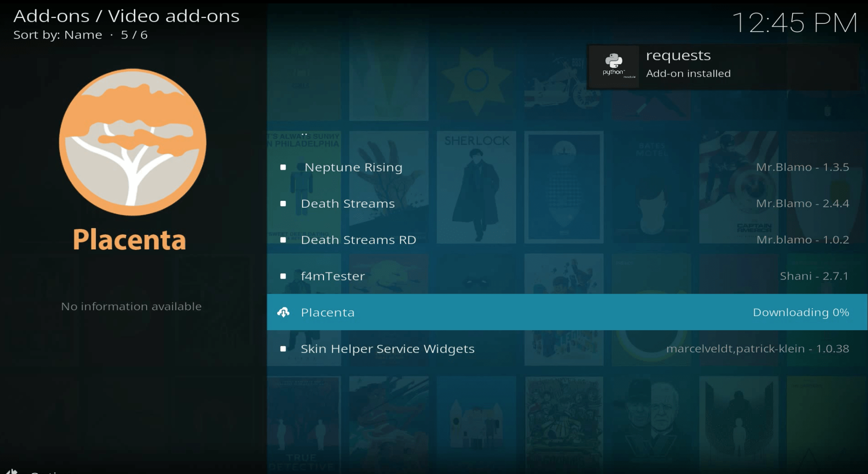Click the Placenta tree logo artwork
868x474 pixels.
coord(133,142)
